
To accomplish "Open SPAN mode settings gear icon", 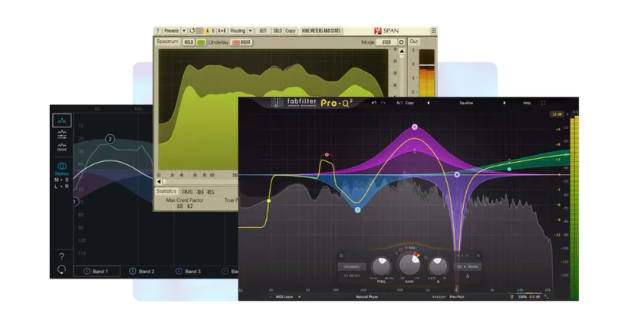I will (x=401, y=42).
